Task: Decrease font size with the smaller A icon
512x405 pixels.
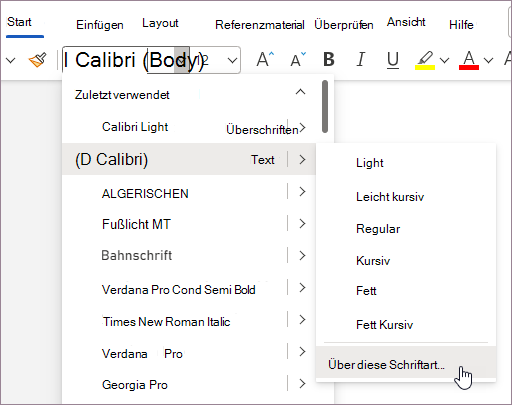Action: (298, 60)
